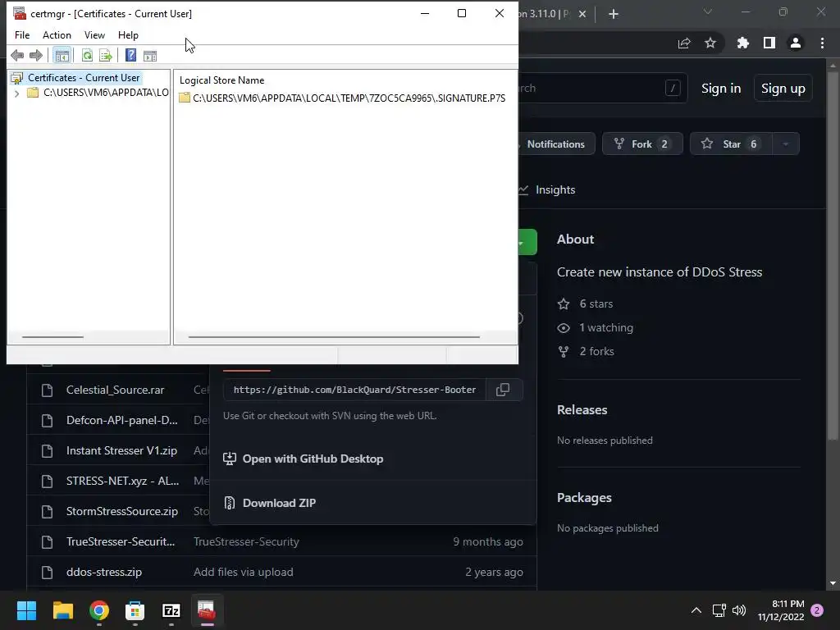The height and width of the screenshot is (630, 840).
Task: Show hidden system tray icons chevron
Action: click(696, 610)
